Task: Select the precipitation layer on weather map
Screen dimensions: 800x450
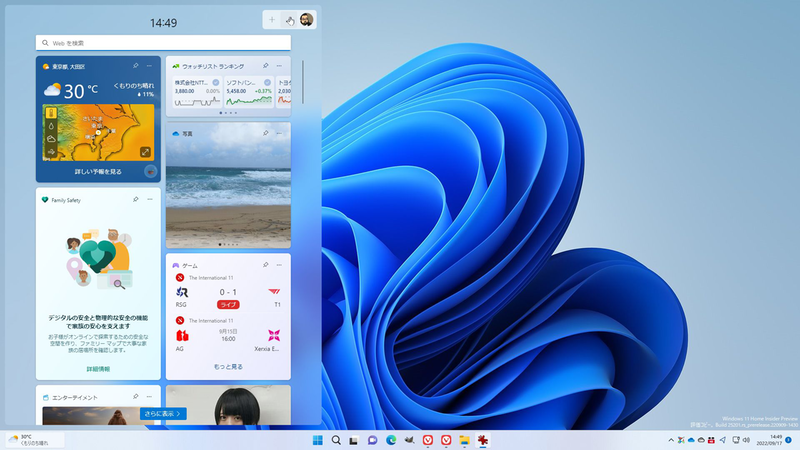Action: tap(50, 126)
